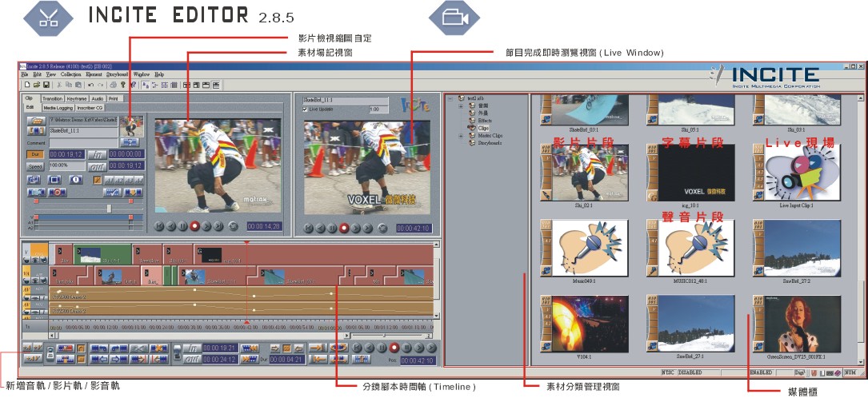Click the blue film button under clip thumbnail
The width and height of the screenshot is (868, 402).
pos(130,142)
